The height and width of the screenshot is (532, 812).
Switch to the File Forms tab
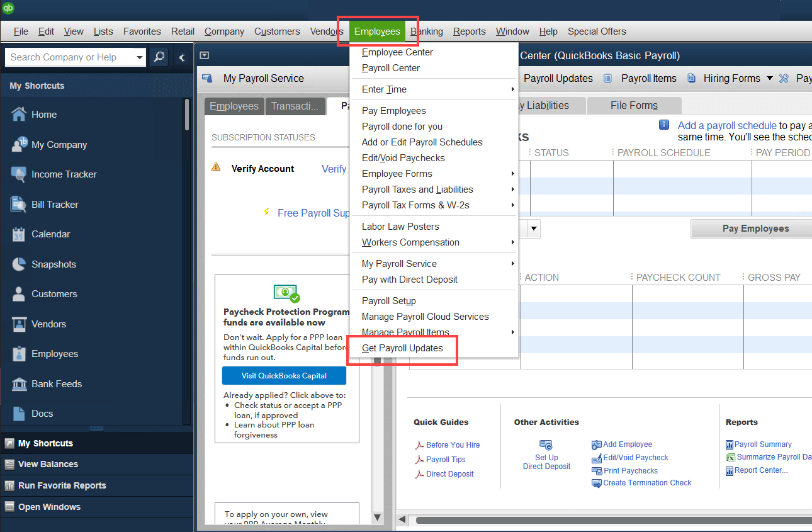tap(634, 105)
